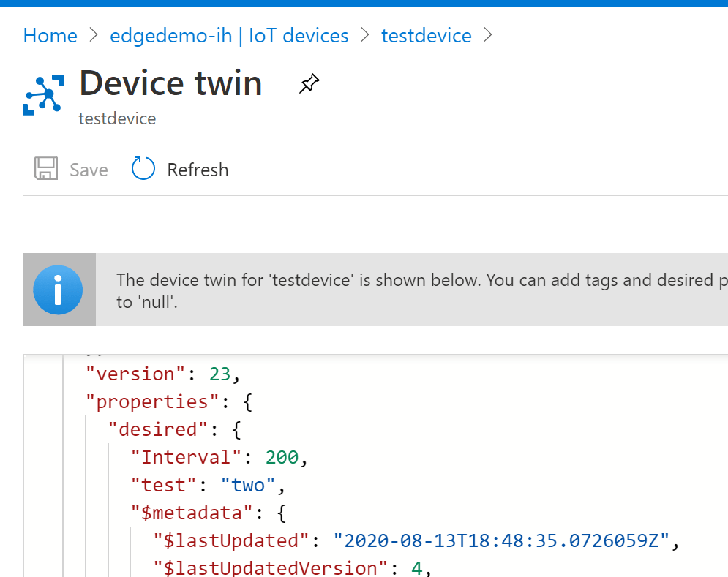The width and height of the screenshot is (728, 577).
Task: Open edgedemo-ih IoT devices breadcrumb
Action: pyautogui.click(x=228, y=35)
